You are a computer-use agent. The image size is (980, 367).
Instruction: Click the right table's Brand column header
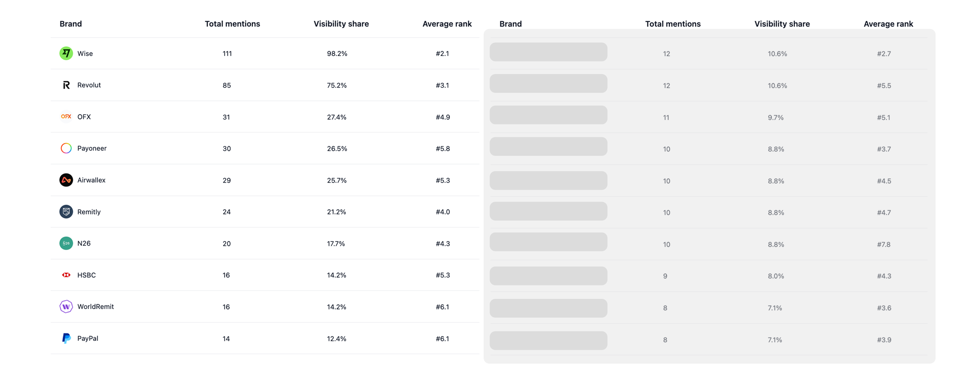tap(510, 24)
